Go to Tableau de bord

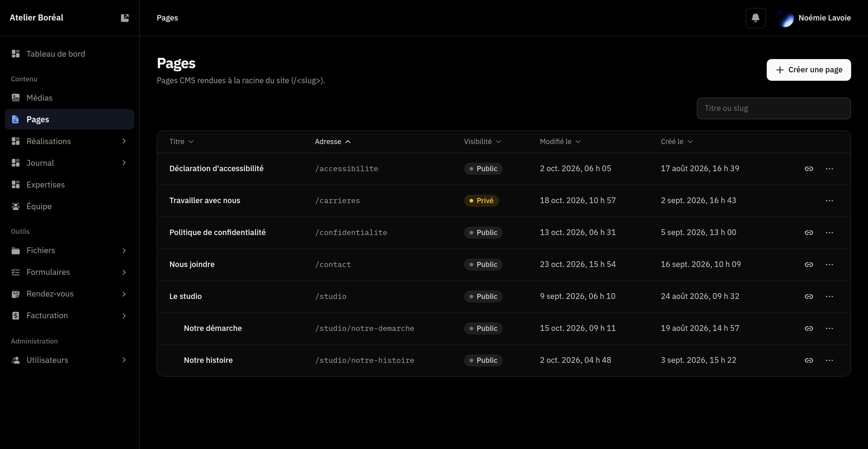70,54
